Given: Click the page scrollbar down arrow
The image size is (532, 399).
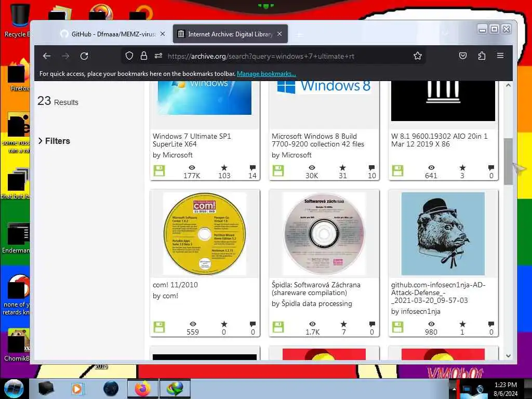Looking at the screenshot, I should coord(508,356).
